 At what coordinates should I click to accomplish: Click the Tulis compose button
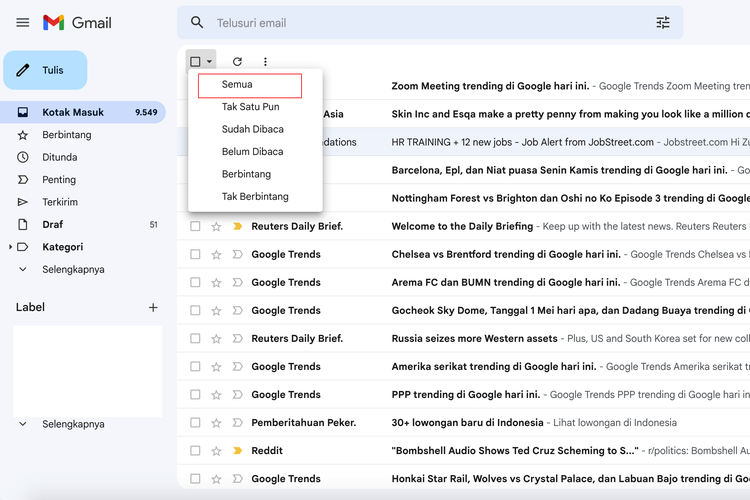pyautogui.click(x=45, y=70)
